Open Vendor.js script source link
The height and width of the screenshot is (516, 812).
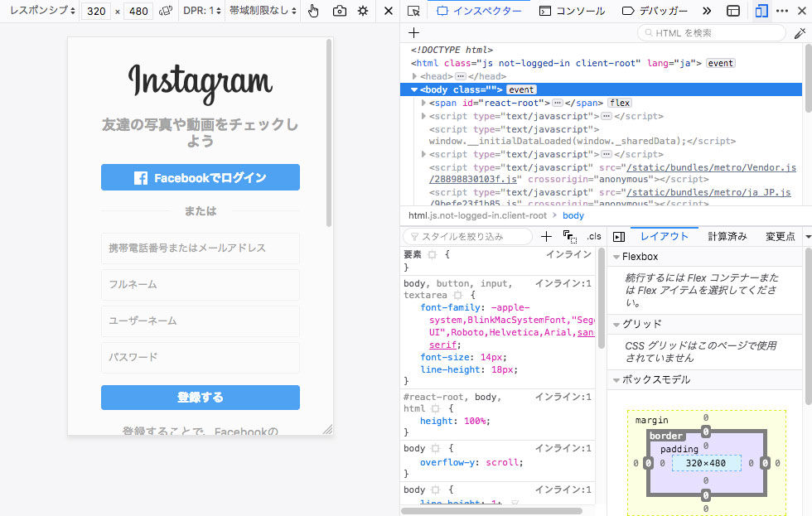pyautogui.click(x=711, y=167)
